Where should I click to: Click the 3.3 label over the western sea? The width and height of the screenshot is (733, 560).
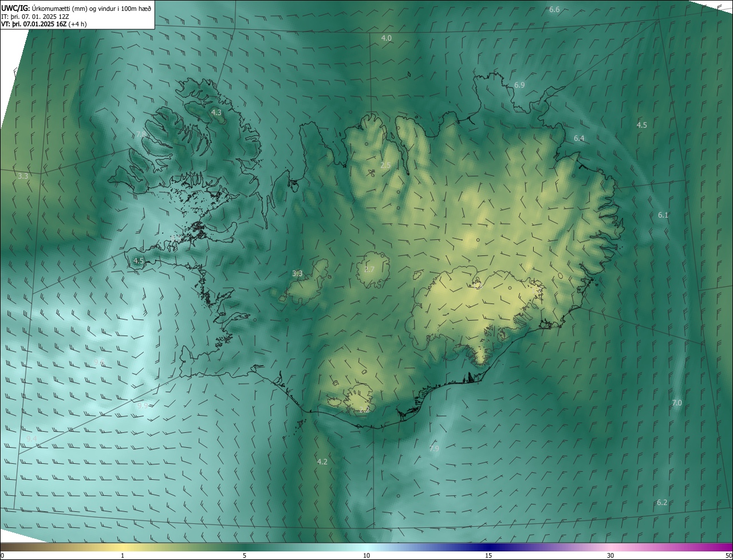[x=23, y=176]
